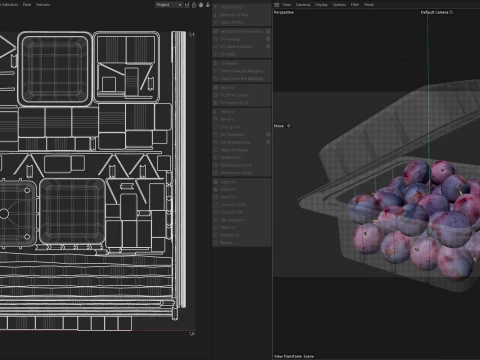
Task: Click the Mirror V icon
Action: pos(216,119)
